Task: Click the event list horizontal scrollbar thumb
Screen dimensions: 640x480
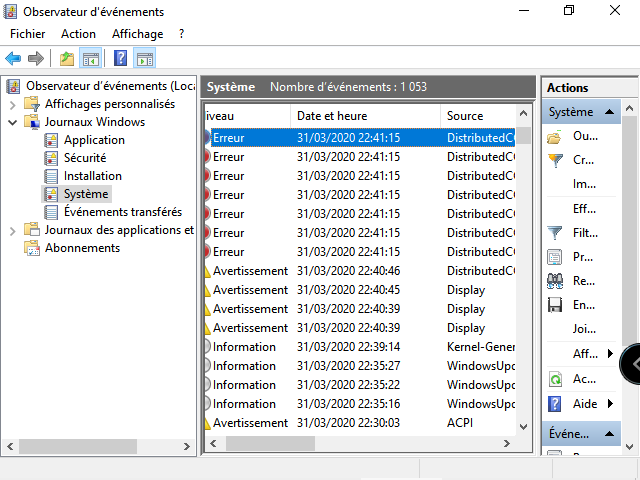Action: pos(270,443)
